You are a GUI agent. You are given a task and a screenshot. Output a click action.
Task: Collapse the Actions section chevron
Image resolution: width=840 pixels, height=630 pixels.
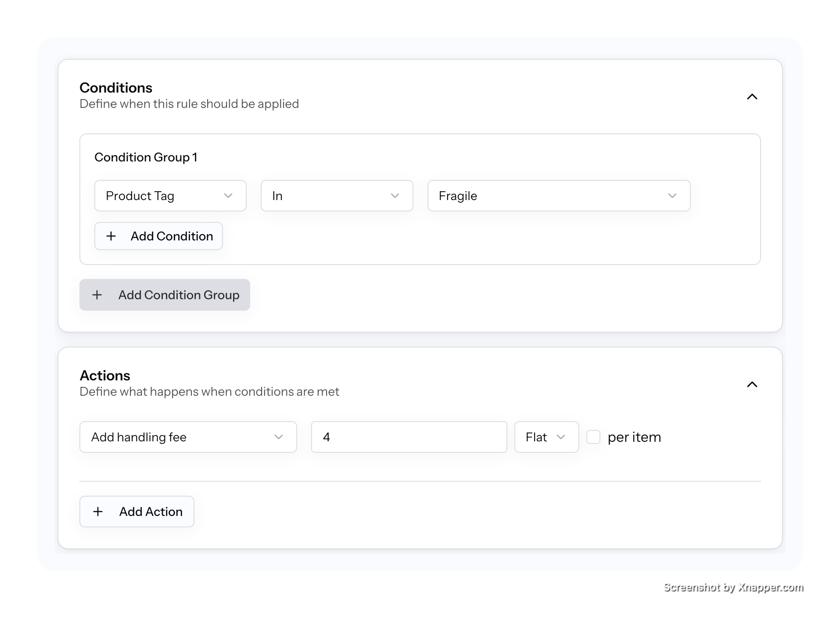pos(752,384)
